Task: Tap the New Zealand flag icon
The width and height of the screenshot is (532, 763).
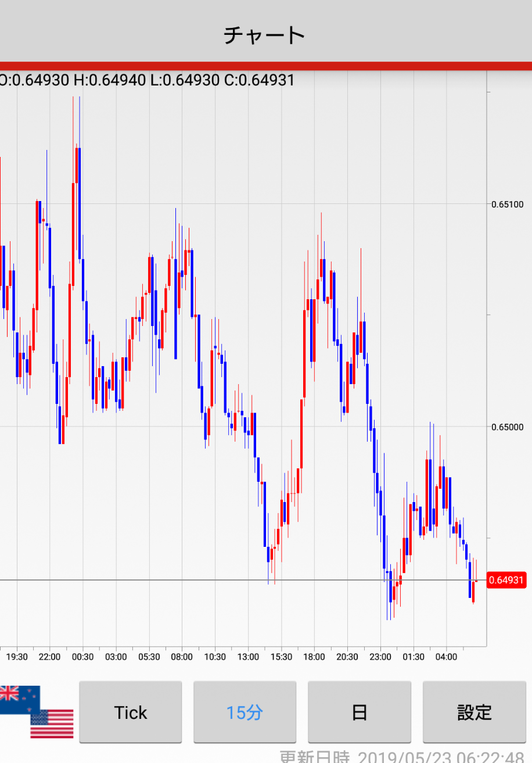Action: click(x=19, y=699)
